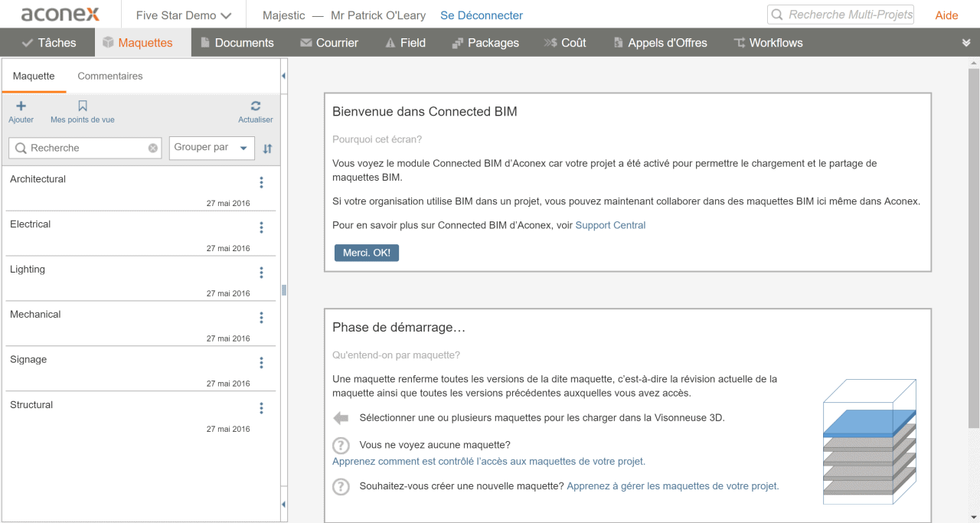Open the Architectural three-dot menu
Screen dimensions: 980x523
(261, 182)
